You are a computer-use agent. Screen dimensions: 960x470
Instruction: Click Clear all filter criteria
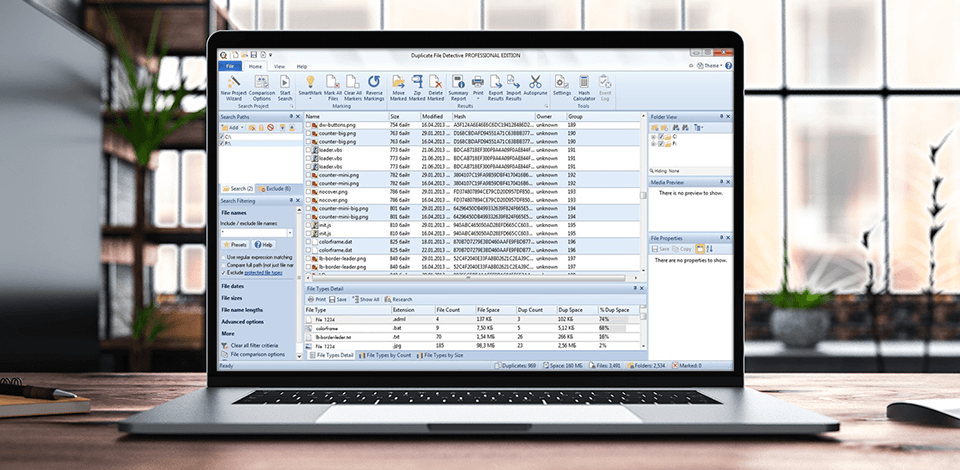[x=249, y=346]
